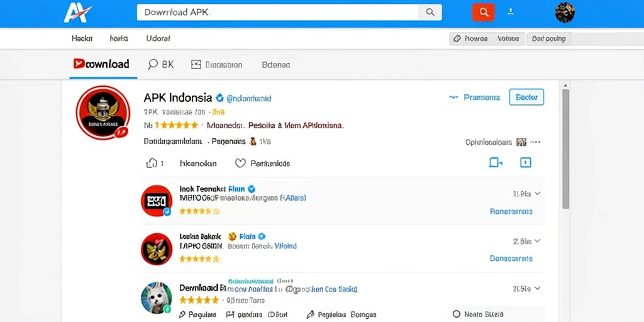
Task: Click the 'Pramams' link
Action: click(x=482, y=97)
